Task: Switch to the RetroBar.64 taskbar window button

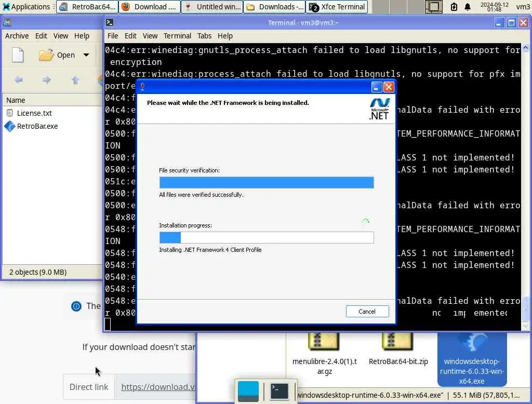Action: click(x=87, y=6)
